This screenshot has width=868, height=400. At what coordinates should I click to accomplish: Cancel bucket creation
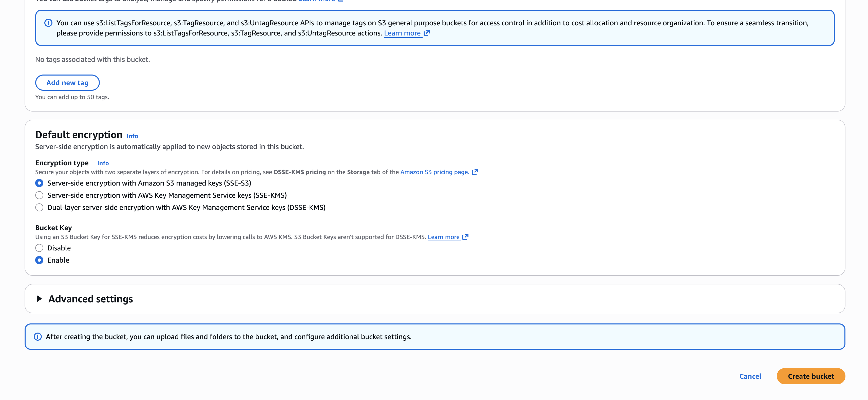pyautogui.click(x=750, y=376)
